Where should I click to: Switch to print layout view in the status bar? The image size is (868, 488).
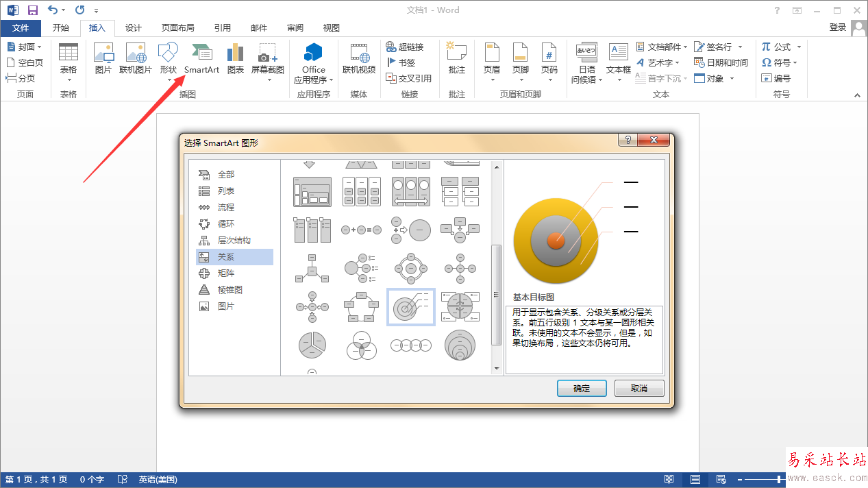pyautogui.click(x=695, y=480)
